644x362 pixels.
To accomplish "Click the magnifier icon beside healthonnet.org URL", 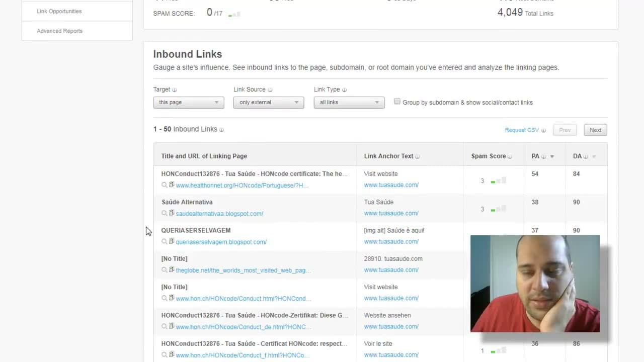I will pyautogui.click(x=164, y=185).
